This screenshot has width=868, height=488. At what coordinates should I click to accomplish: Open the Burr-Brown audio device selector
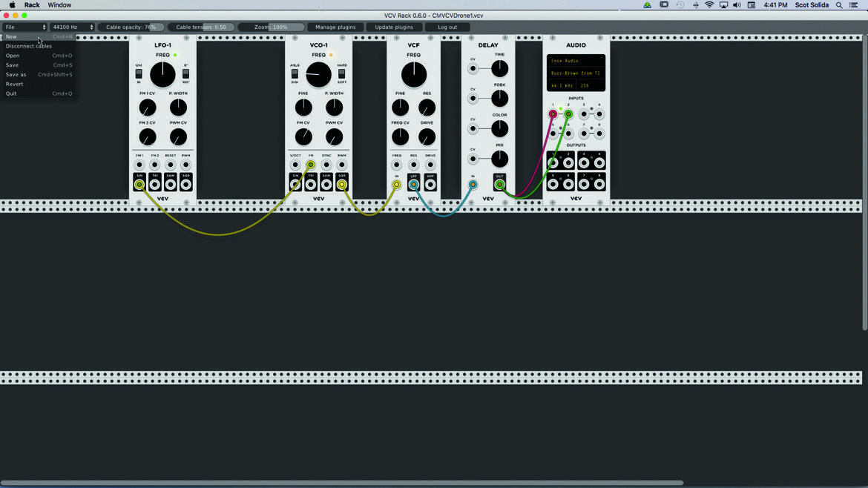click(x=576, y=73)
